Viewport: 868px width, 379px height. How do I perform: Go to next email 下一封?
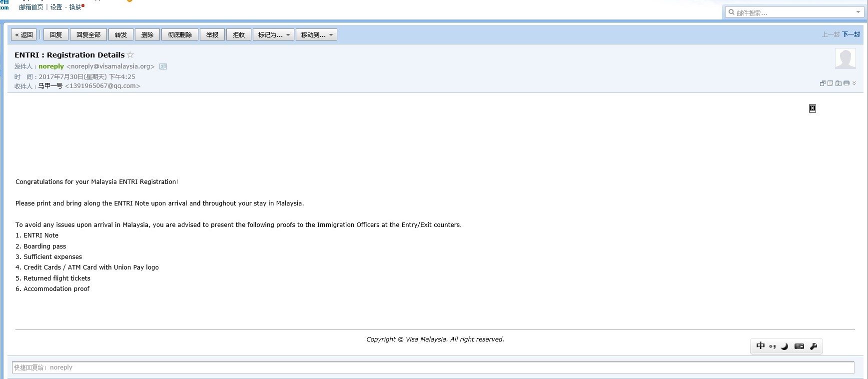pyautogui.click(x=851, y=34)
